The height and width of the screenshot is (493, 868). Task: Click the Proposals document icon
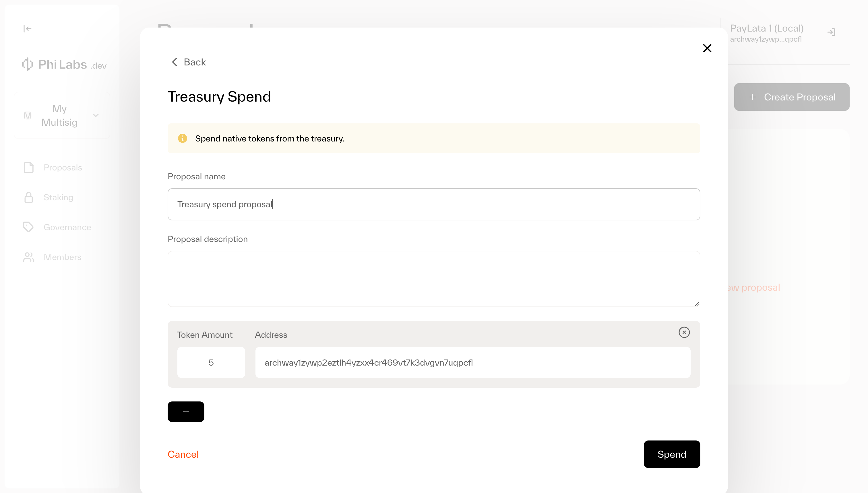[28, 168]
